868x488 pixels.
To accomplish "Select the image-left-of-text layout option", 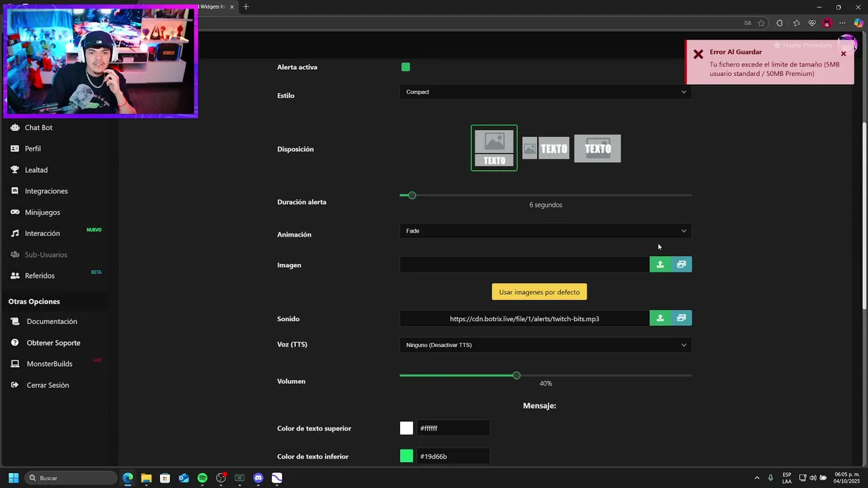I will (x=545, y=148).
